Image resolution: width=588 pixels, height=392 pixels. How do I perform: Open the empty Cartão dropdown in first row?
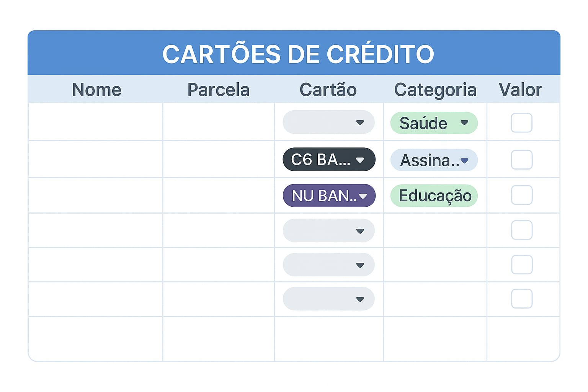pos(328,122)
